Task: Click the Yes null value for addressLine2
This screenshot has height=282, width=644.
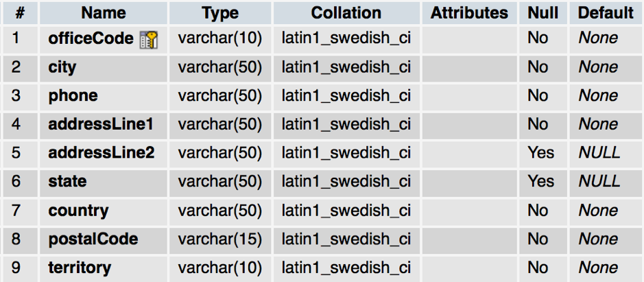Action: 541,152
